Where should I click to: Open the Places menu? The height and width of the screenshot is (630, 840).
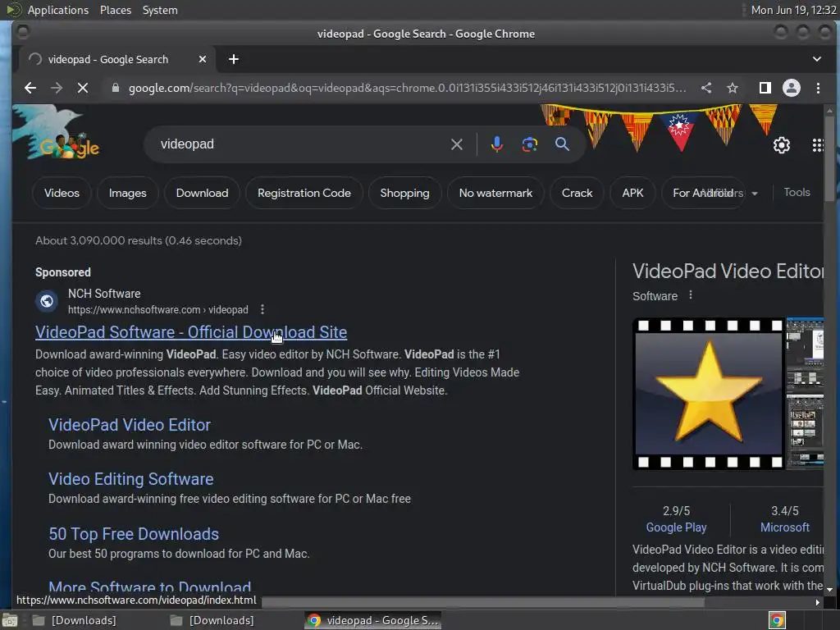click(116, 10)
